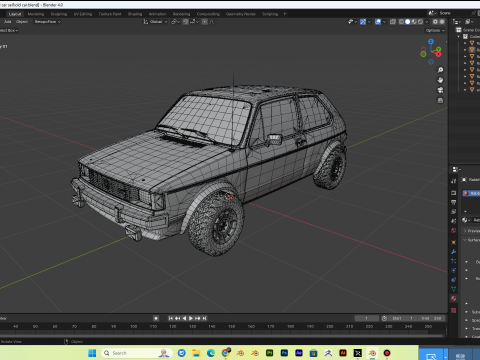The width and height of the screenshot is (480, 360).
Task: Activate the pan hand icon in the viewport
Action: point(440,80)
